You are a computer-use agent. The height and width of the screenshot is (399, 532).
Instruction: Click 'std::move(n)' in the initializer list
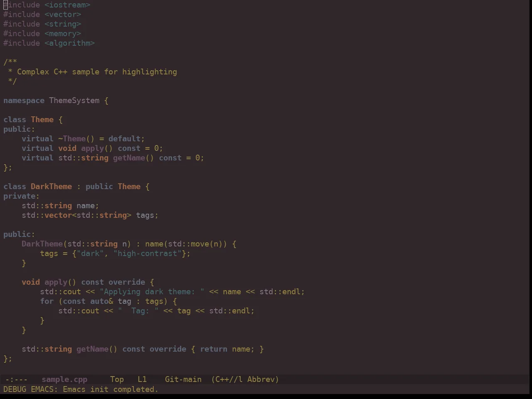(195, 244)
